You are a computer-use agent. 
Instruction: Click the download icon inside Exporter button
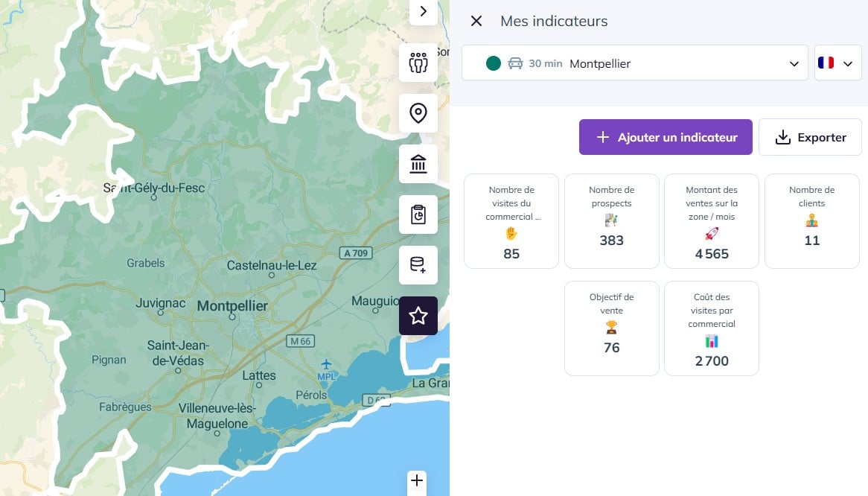[782, 137]
